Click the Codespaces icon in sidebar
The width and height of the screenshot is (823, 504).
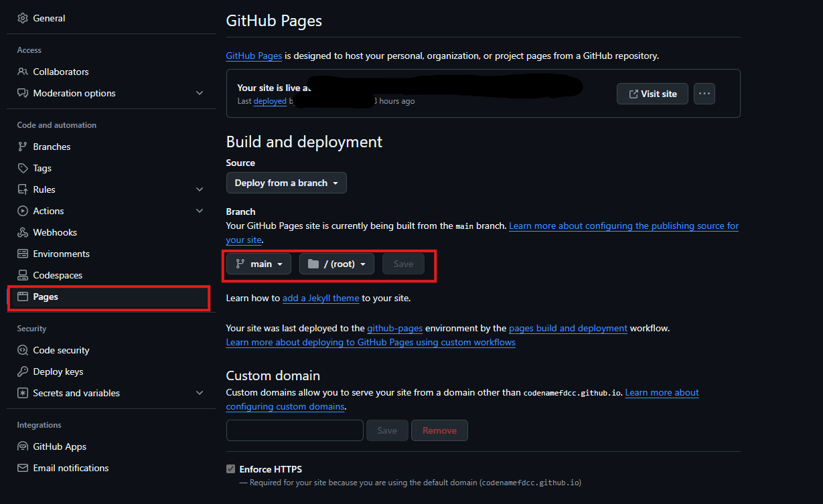point(23,275)
